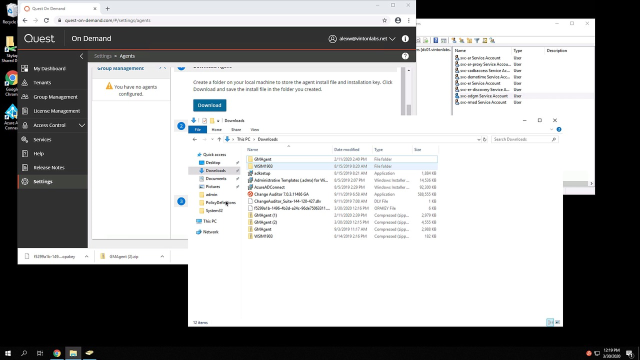This screenshot has width=640, height=360.
Task: Bookmark page with star icon
Action: tap(384, 20)
